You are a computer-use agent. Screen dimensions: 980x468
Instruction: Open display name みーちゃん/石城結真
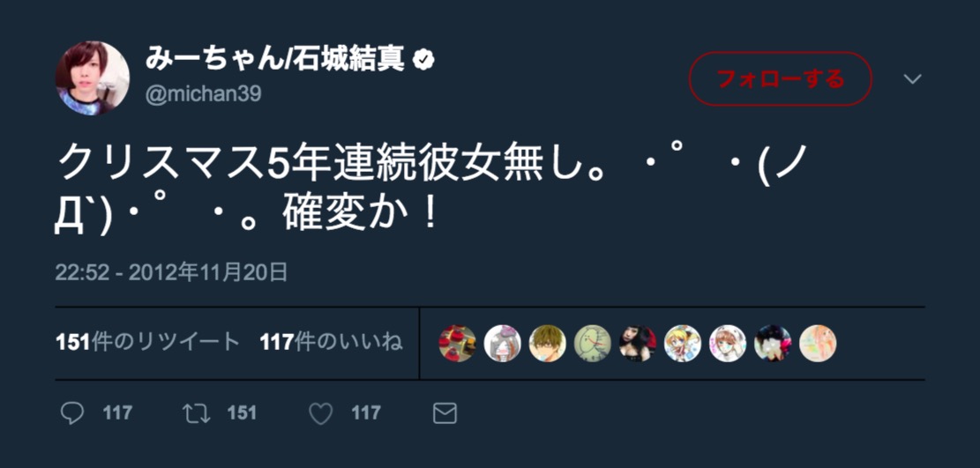(275, 60)
